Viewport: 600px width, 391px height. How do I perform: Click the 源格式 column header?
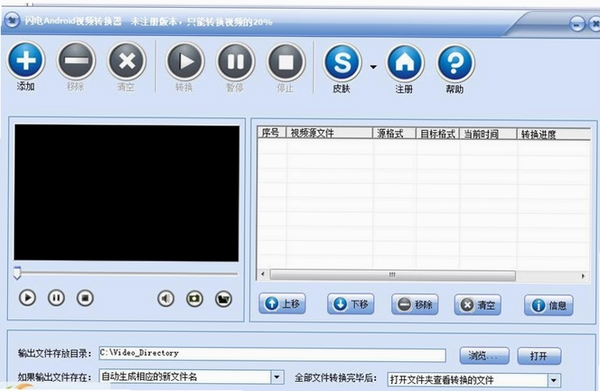click(x=395, y=134)
